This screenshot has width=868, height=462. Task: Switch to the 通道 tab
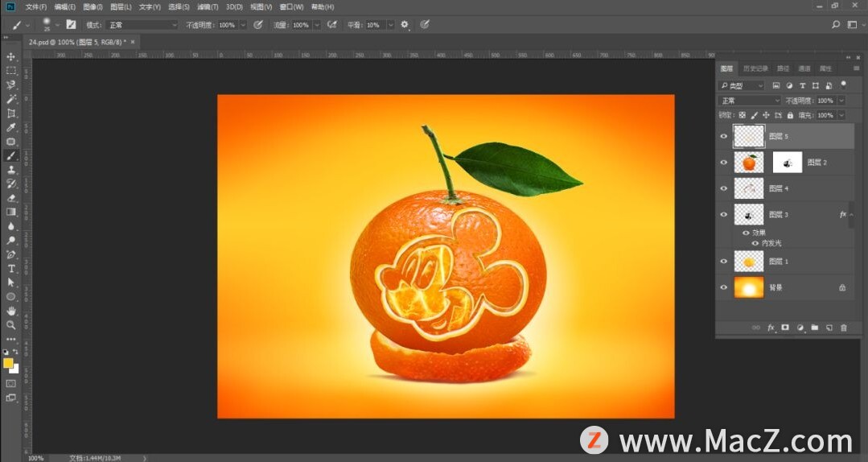pyautogui.click(x=804, y=68)
